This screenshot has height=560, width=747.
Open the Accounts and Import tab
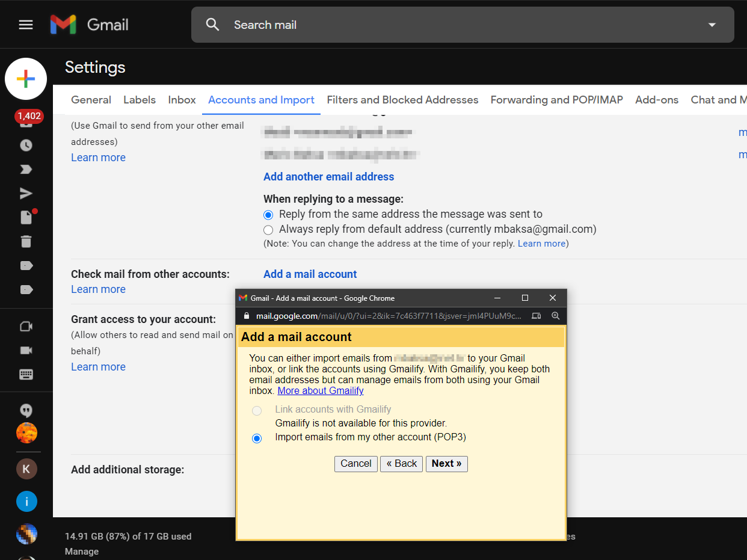tap(261, 100)
